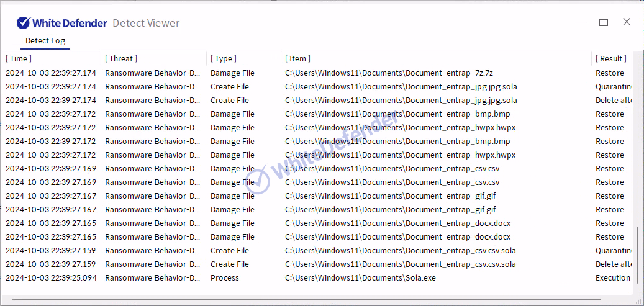Click the threat name in the Sola.exe row

pos(152,277)
